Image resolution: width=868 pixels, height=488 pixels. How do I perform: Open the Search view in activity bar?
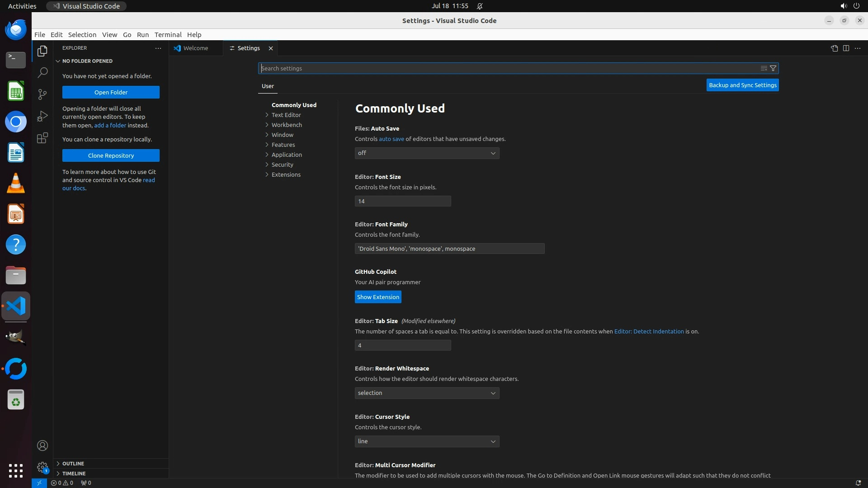(42, 72)
